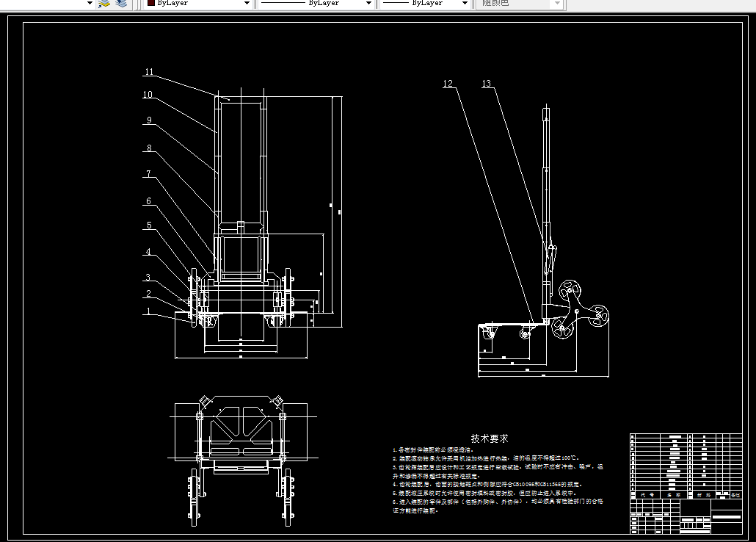Select part callout number 1
Image resolution: width=756 pixels, height=542 pixels.
[x=148, y=311]
